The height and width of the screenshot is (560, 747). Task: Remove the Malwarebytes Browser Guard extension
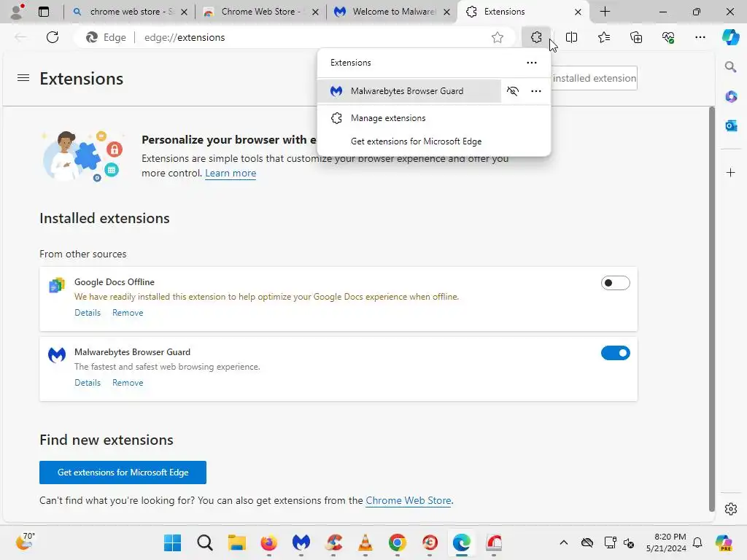(128, 383)
